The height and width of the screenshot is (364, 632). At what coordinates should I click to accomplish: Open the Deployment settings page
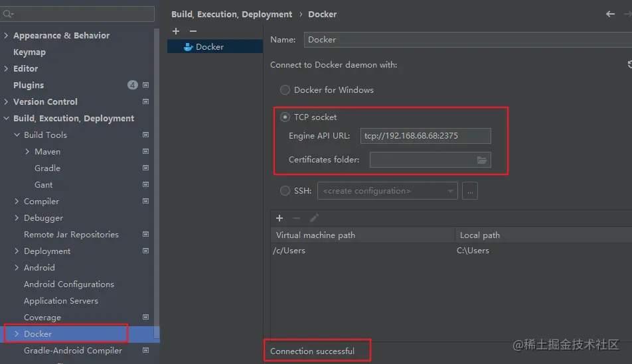click(47, 251)
